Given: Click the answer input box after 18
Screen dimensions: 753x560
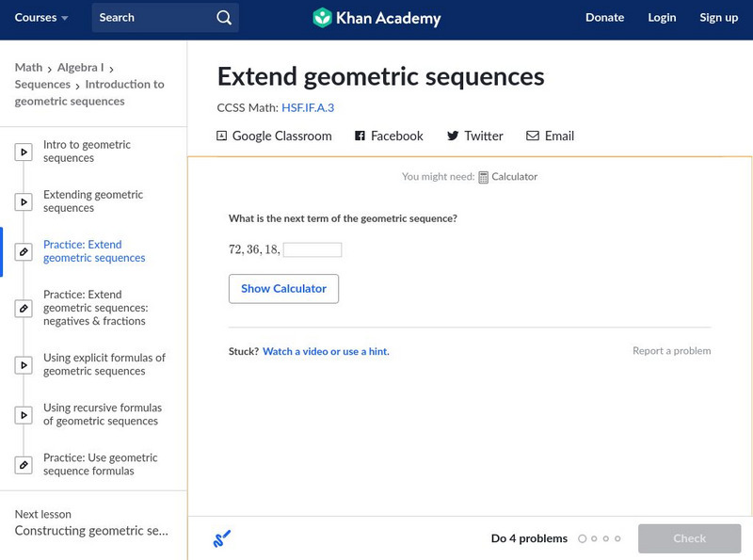Looking at the screenshot, I should 312,250.
